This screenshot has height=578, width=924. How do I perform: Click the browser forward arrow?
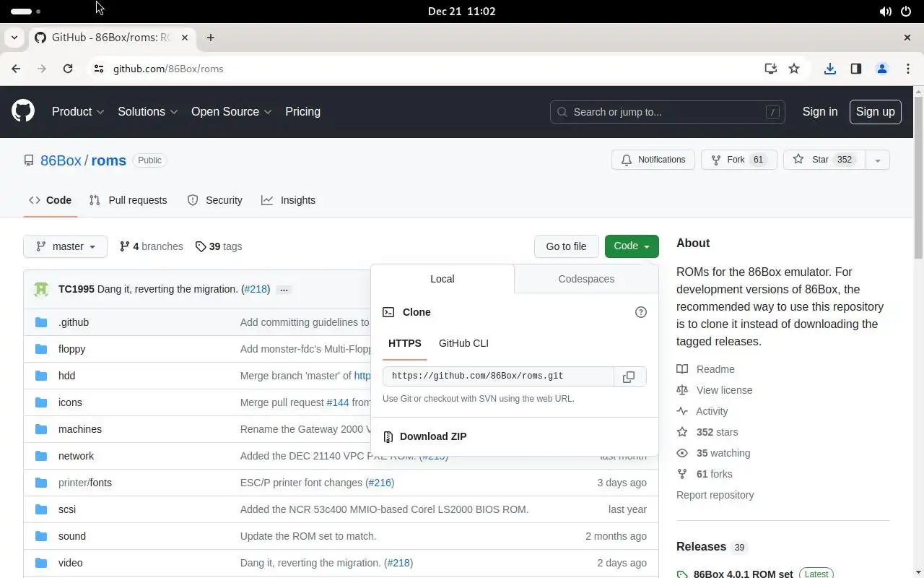(x=42, y=69)
